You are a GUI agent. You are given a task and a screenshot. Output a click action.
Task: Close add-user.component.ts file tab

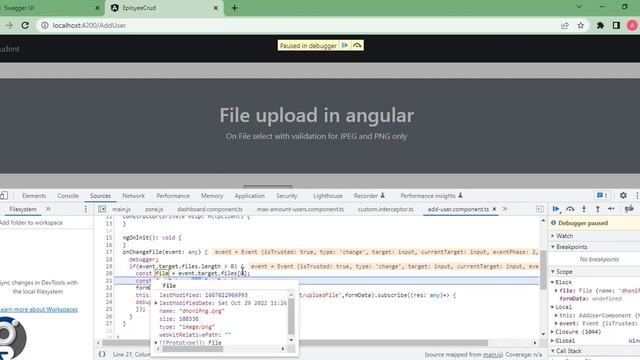pos(494,209)
